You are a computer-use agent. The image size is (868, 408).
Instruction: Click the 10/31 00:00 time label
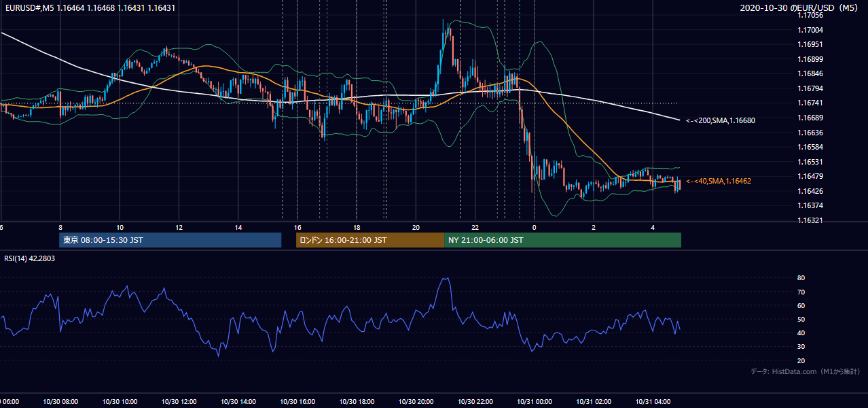coord(535,402)
